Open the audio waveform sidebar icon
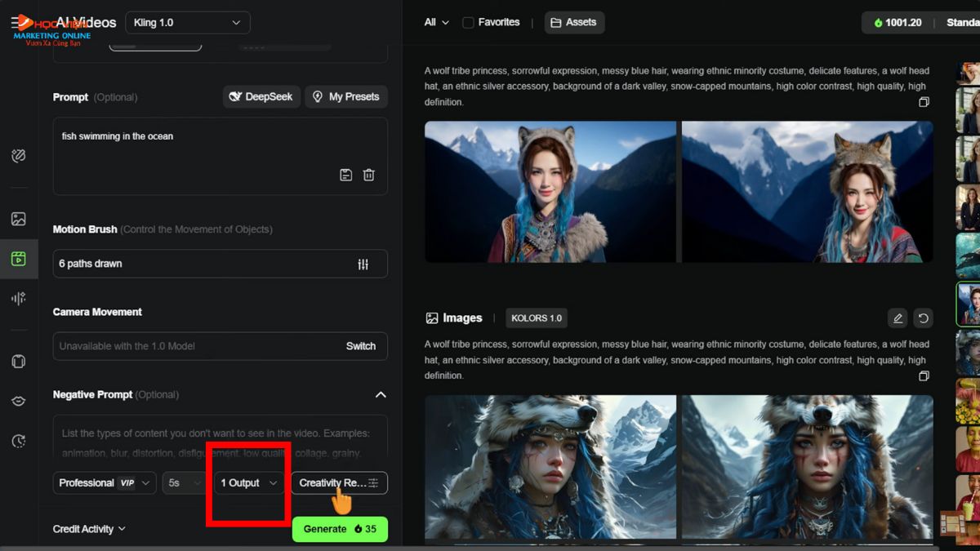980x551 pixels. tap(19, 299)
